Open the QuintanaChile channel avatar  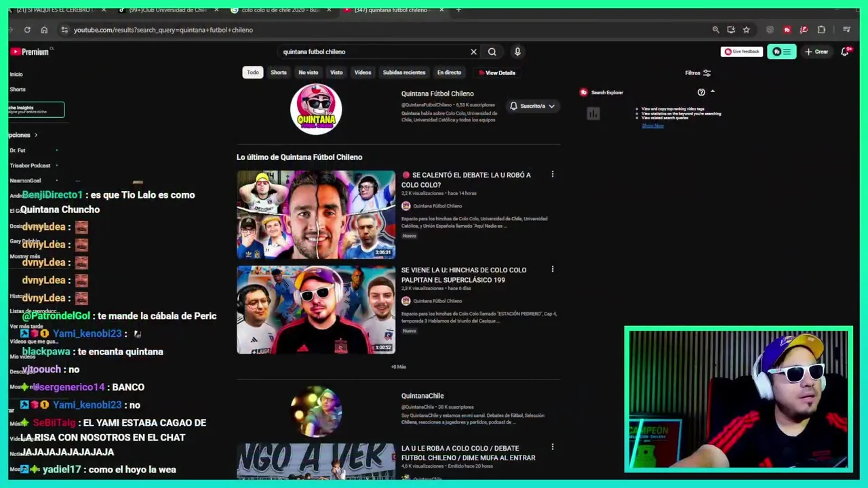316,411
